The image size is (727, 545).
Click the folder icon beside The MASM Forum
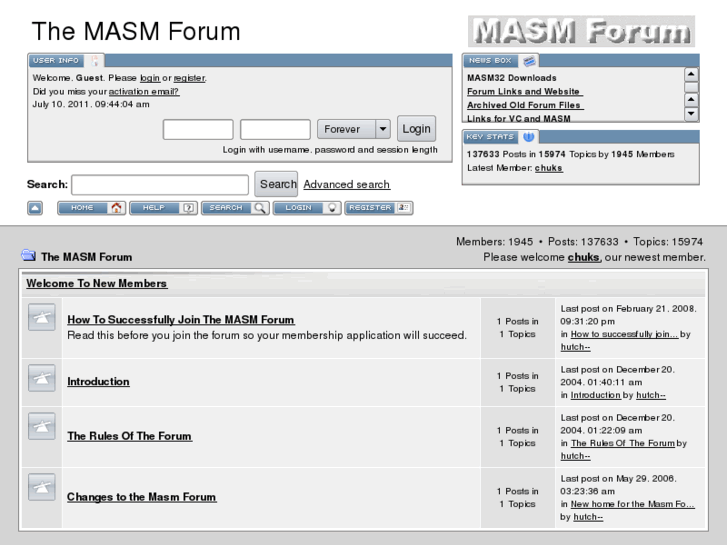click(28, 255)
